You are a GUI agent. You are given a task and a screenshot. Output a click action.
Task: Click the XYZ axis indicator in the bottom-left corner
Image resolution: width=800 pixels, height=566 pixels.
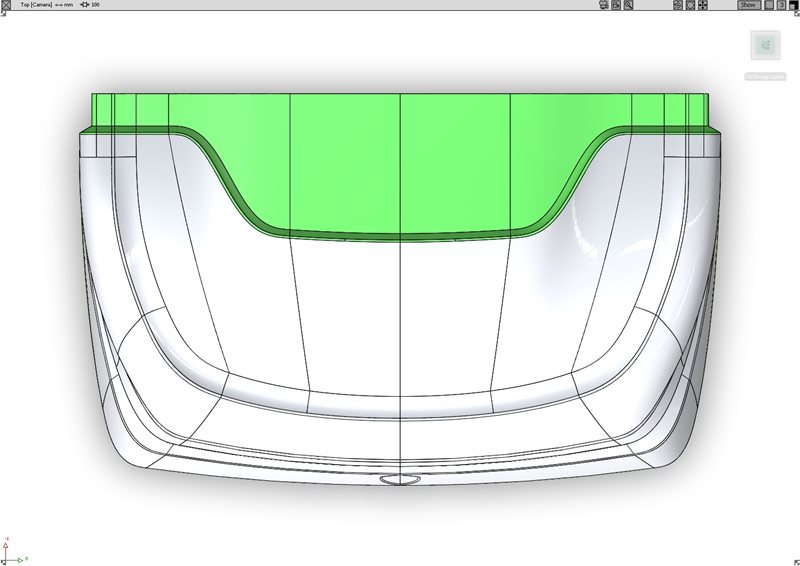click(10, 553)
